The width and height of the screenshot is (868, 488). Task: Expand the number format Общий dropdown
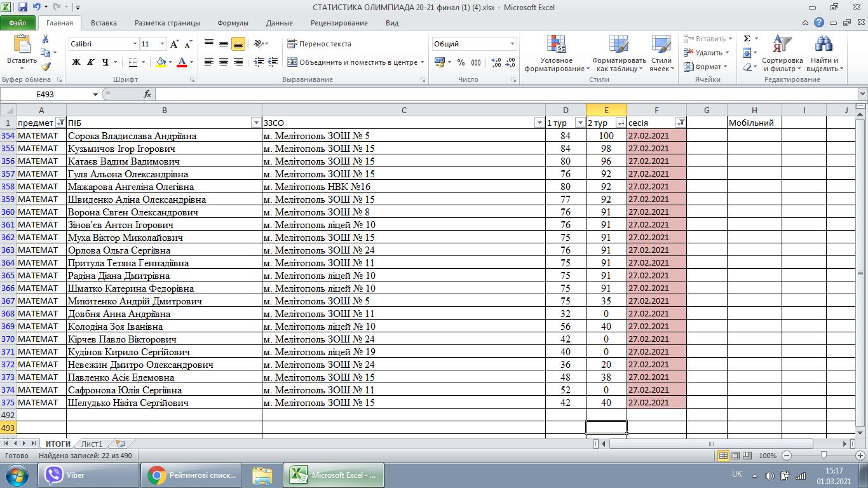click(x=512, y=44)
